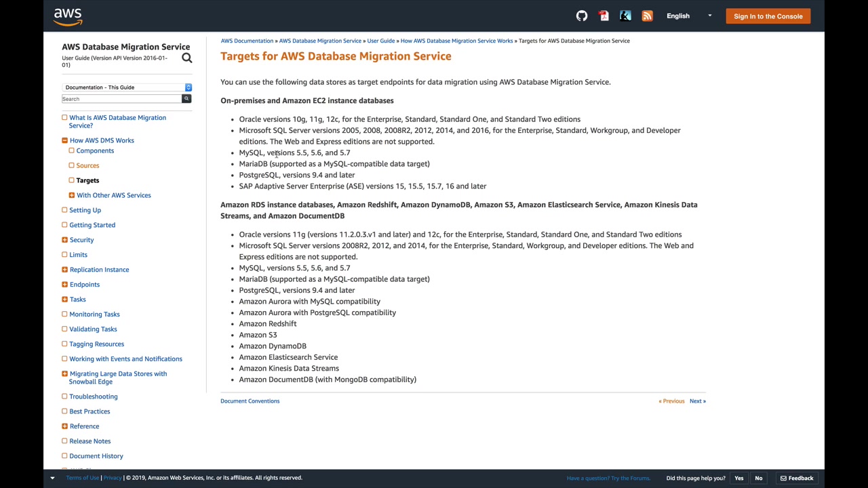This screenshot has width=868, height=488.
Task: Open the language dropdown showing English
Action: [689, 16]
